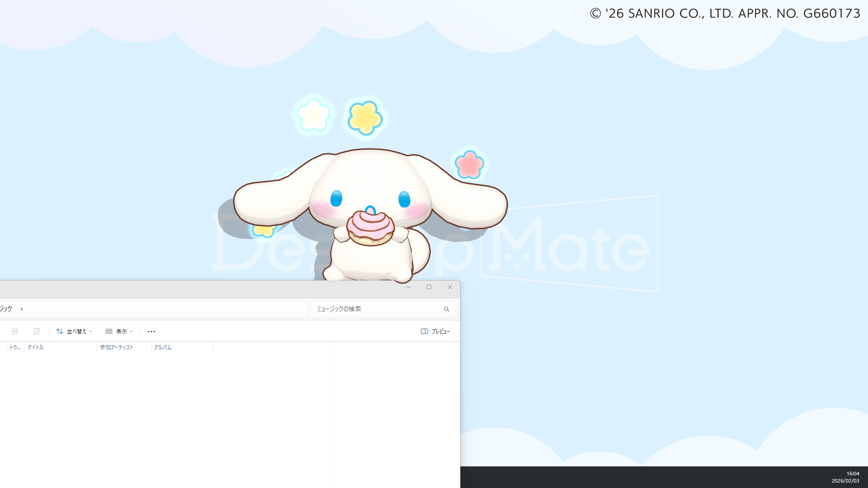Click the タイトル column header
The height and width of the screenshot is (488, 868).
point(35,347)
